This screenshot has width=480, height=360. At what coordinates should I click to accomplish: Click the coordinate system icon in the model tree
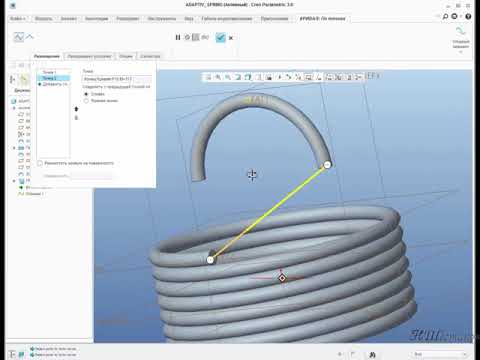tap(21, 134)
